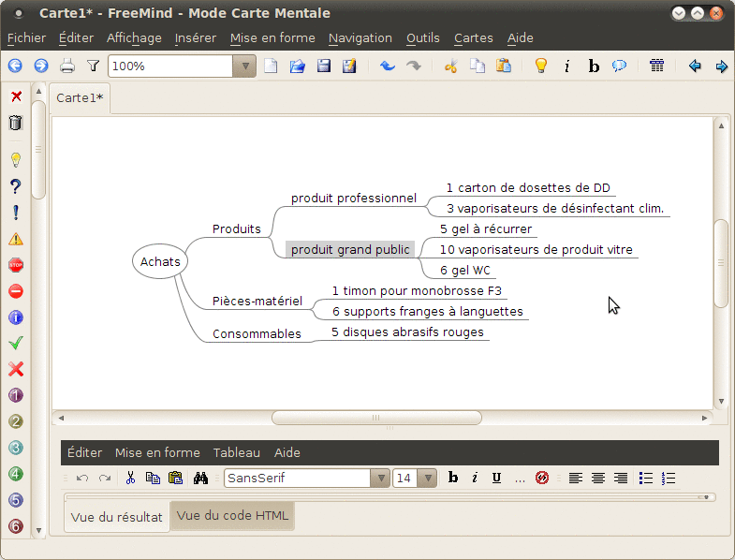Click the blue right arrow at toolbar end
This screenshot has width=735, height=560.
coord(721,66)
